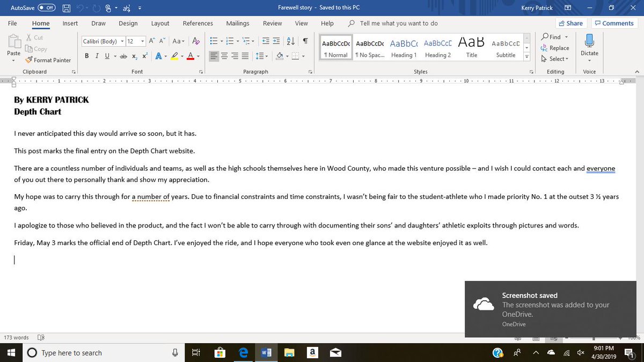Open the font size dropdown
This screenshot has height=362, width=644.
tap(143, 41)
